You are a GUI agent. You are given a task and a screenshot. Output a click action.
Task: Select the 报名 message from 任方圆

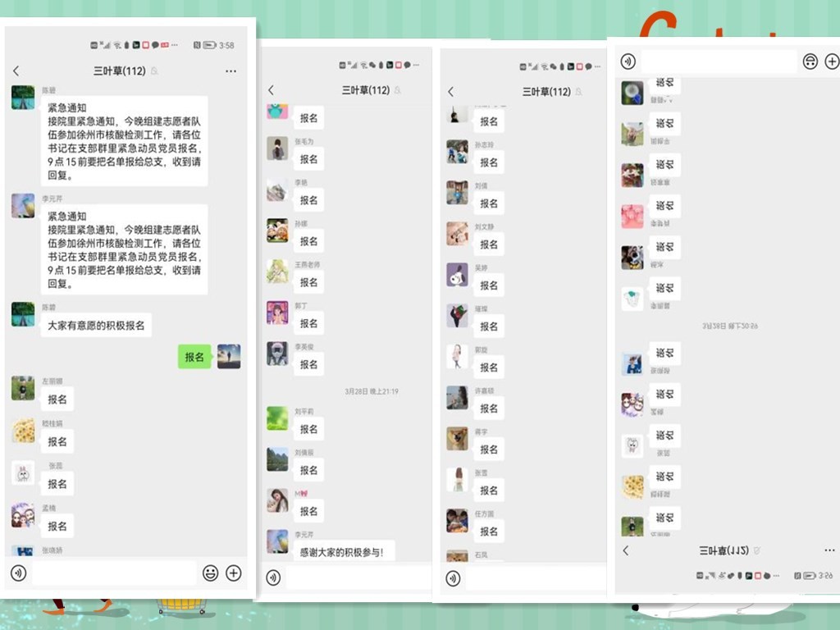(x=489, y=532)
